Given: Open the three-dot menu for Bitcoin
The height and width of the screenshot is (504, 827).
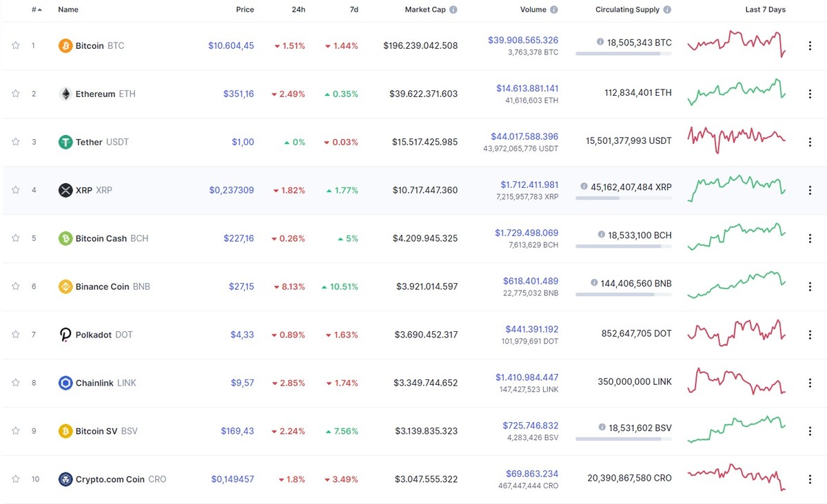Looking at the screenshot, I should [810, 45].
